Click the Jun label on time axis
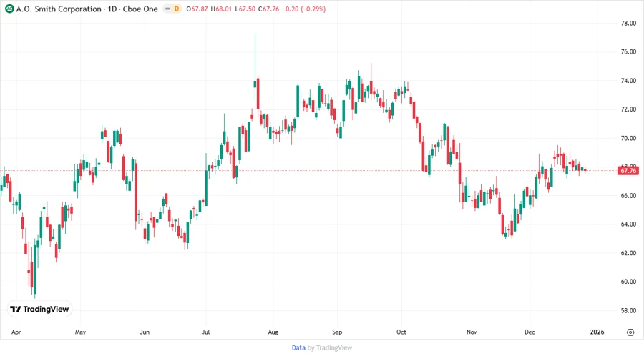 coord(145,332)
